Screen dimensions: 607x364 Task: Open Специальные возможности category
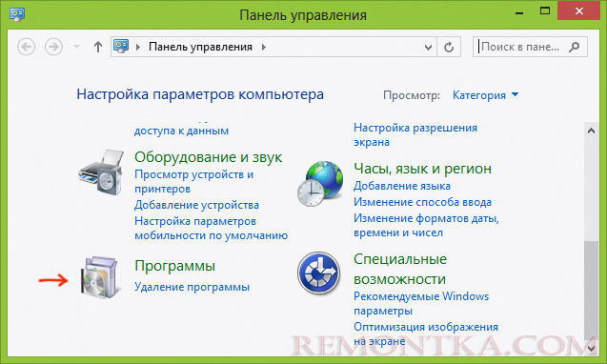point(400,269)
